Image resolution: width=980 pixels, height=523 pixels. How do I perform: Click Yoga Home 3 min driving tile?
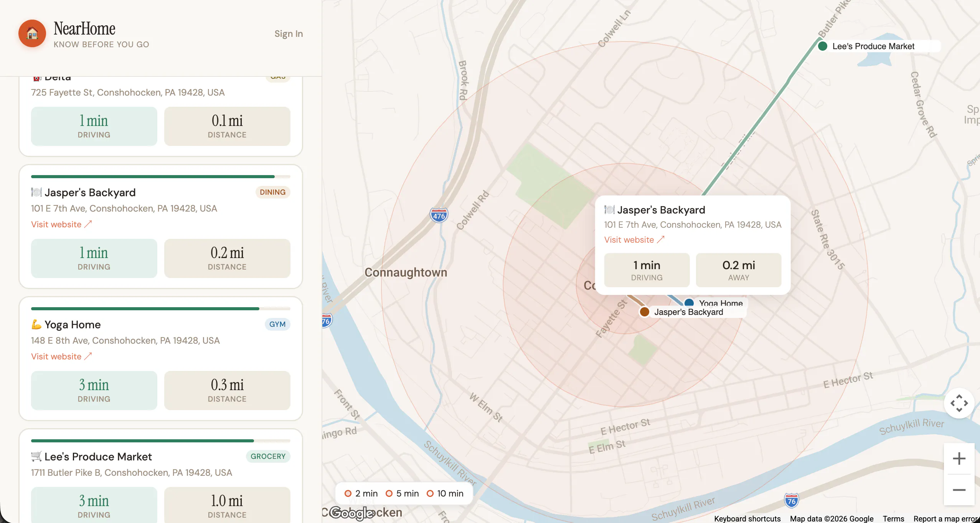94,390
